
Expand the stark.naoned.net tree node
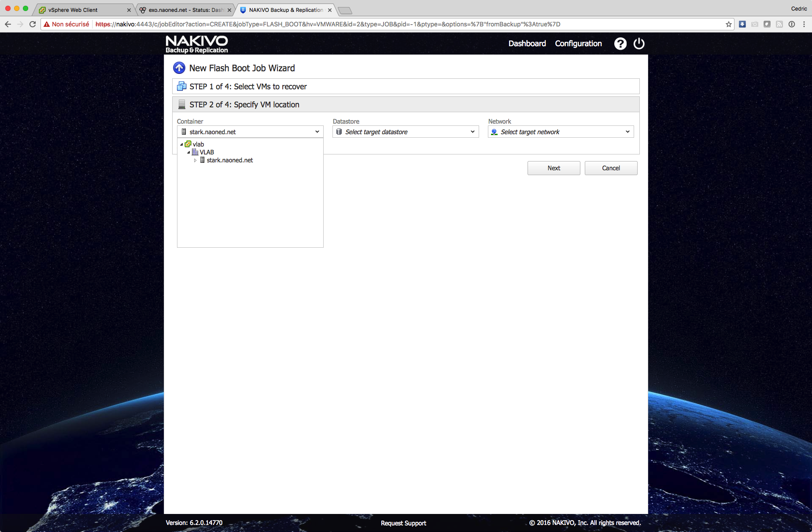pyautogui.click(x=195, y=161)
